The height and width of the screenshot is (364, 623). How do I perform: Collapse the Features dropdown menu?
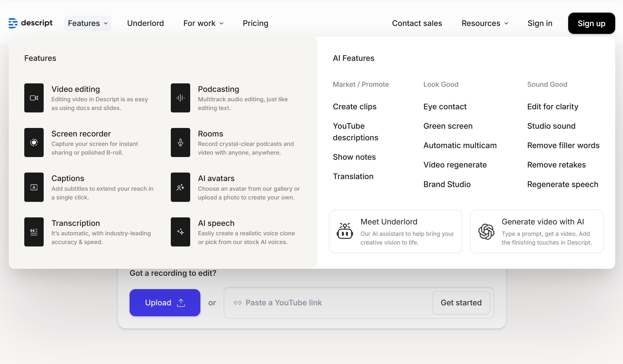click(88, 23)
